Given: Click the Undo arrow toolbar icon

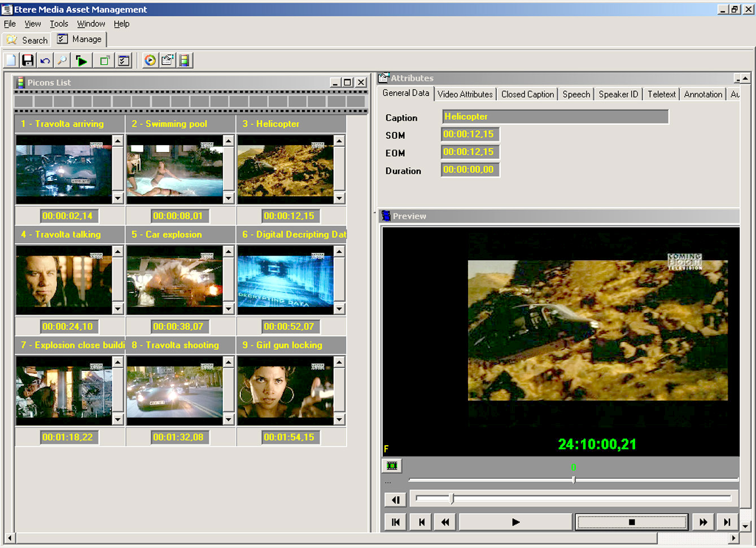Looking at the screenshot, I should [x=45, y=60].
